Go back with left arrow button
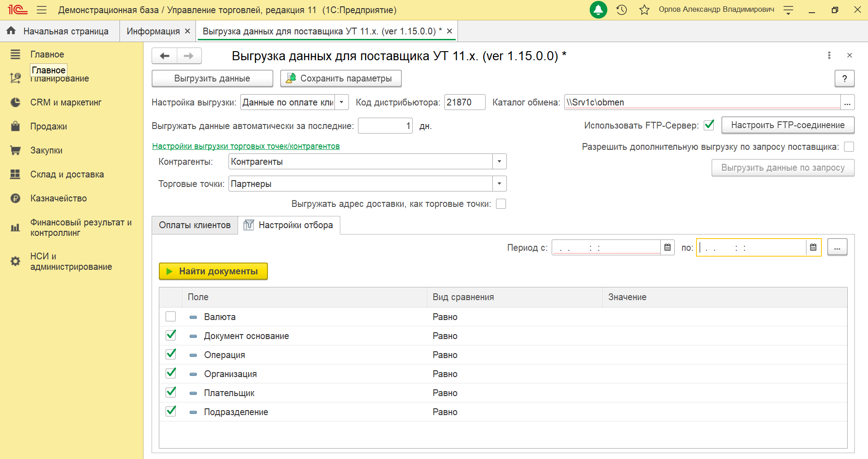 164,56
